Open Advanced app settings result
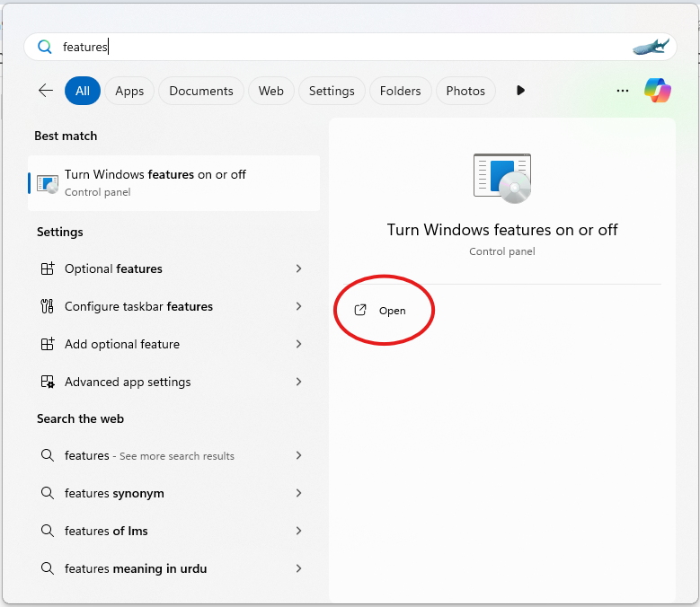 pyautogui.click(x=173, y=382)
